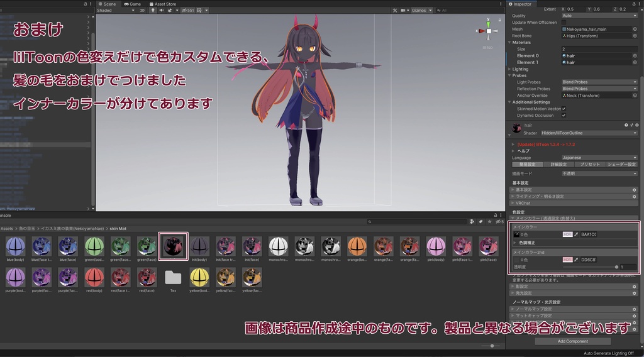Select the pink(face) material asset
The height and width of the screenshot is (357, 644).
488,246
